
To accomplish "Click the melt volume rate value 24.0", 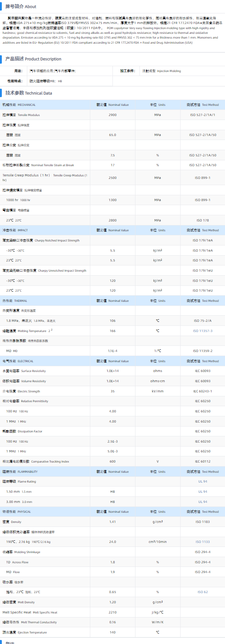I will (x=112, y=542).
